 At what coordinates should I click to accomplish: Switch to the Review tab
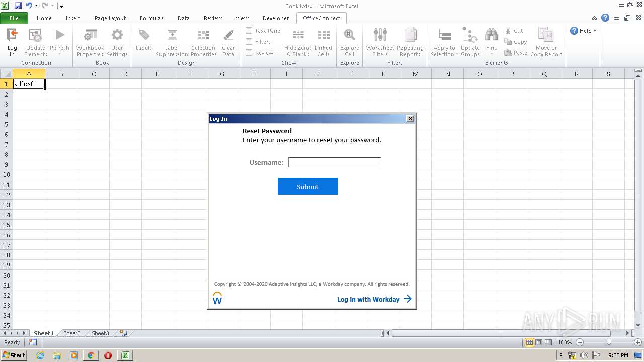[213, 18]
